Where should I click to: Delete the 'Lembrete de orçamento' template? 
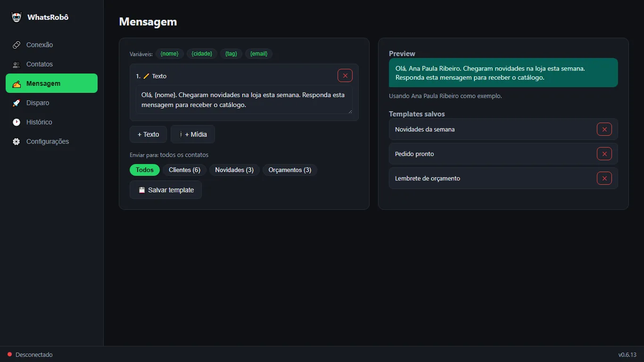coord(604,178)
